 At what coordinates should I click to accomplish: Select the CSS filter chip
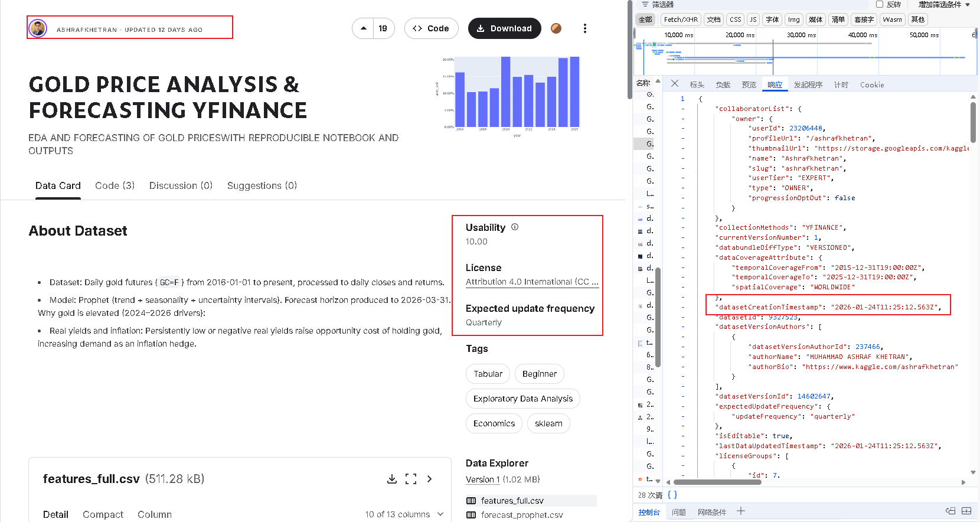point(735,19)
